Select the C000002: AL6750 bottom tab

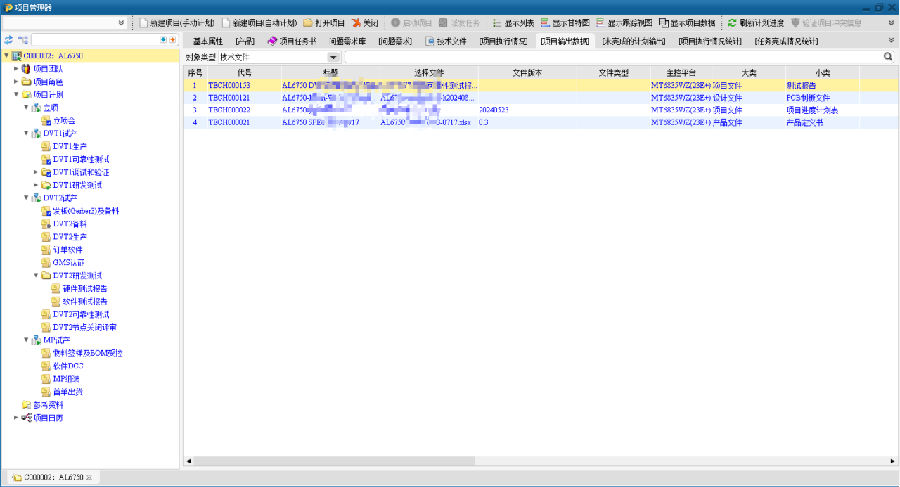[52, 477]
